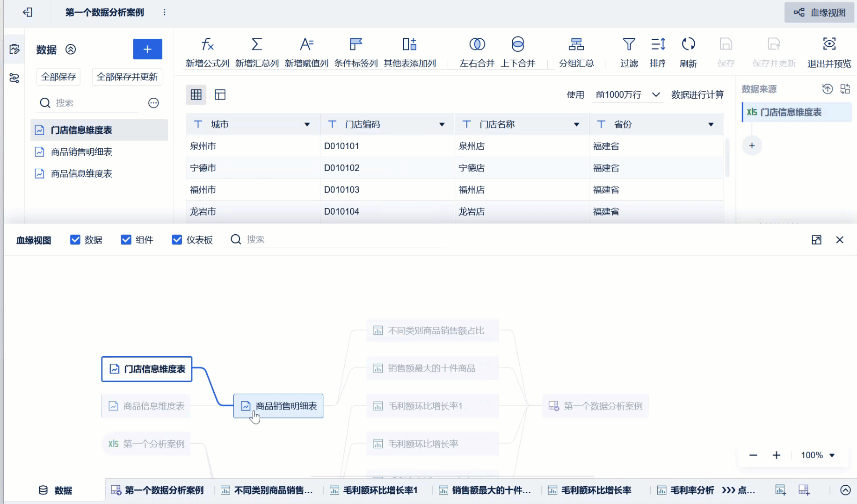Switch to the structure view icon

tap(220, 94)
